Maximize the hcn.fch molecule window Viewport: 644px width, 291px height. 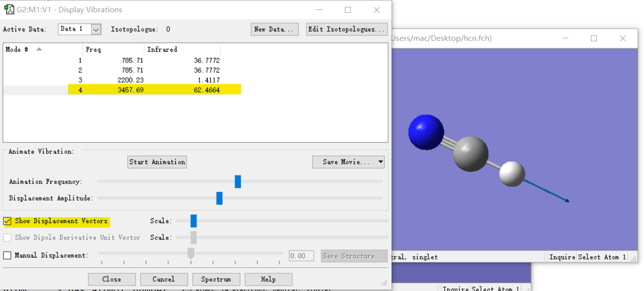point(594,38)
